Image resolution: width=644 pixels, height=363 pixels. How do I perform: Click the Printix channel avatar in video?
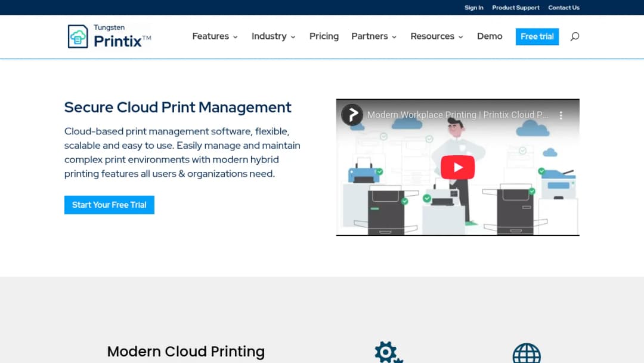coord(352,115)
